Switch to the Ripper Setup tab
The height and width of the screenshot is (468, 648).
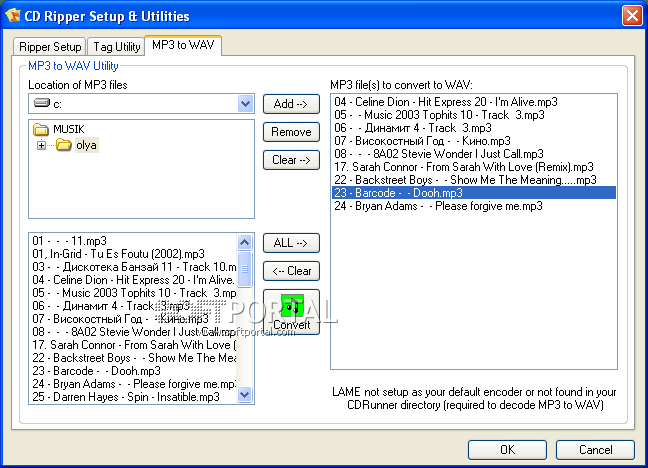coord(50,47)
